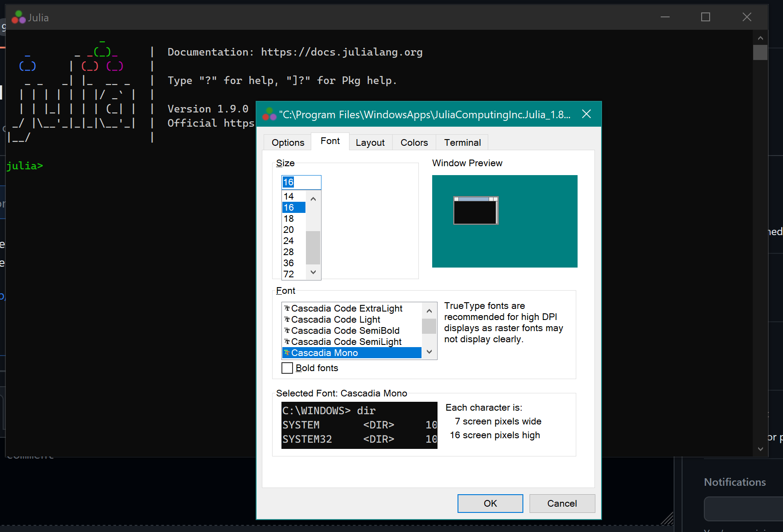Click the TrueType icon beside Cascadia Mono
This screenshot has height=532, width=783.
pyautogui.click(x=286, y=352)
